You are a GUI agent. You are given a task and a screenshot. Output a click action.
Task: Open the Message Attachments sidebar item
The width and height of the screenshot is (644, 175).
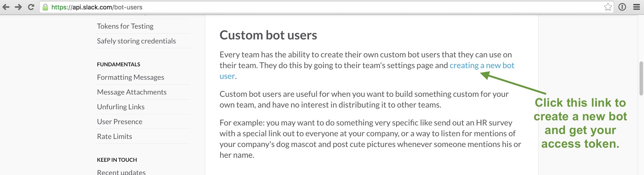point(132,92)
